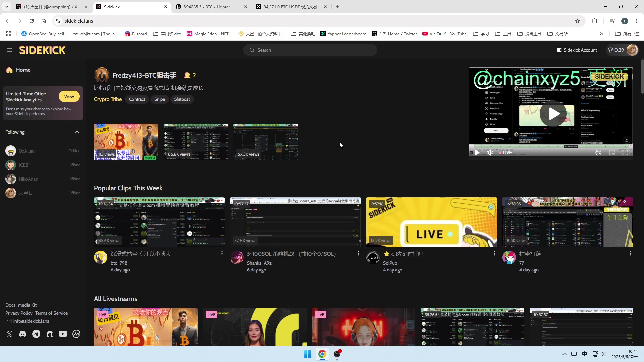Select the Contract tag

click(137, 99)
